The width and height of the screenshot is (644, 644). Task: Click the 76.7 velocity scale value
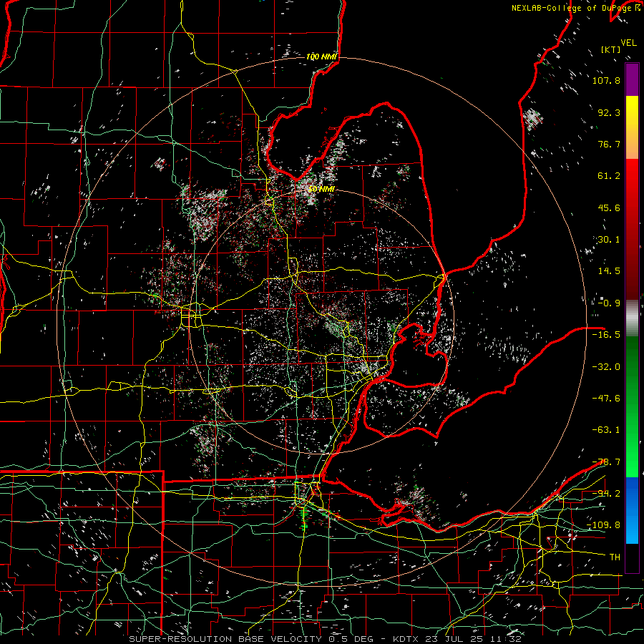click(609, 144)
